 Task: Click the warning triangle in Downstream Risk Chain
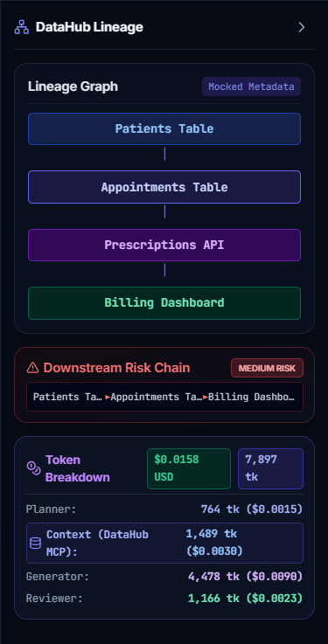tap(32, 368)
